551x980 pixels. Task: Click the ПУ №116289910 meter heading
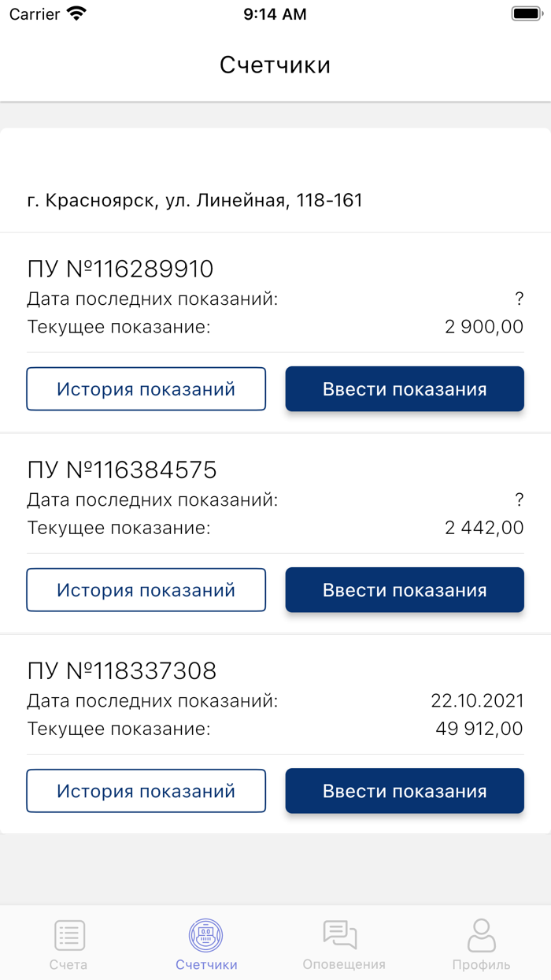click(x=120, y=268)
